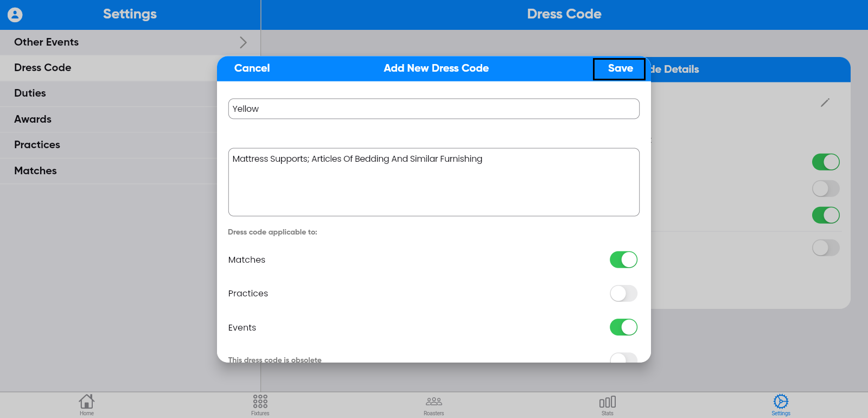This screenshot has width=868, height=418.
Task: Click the user profile icon
Action: point(15,15)
